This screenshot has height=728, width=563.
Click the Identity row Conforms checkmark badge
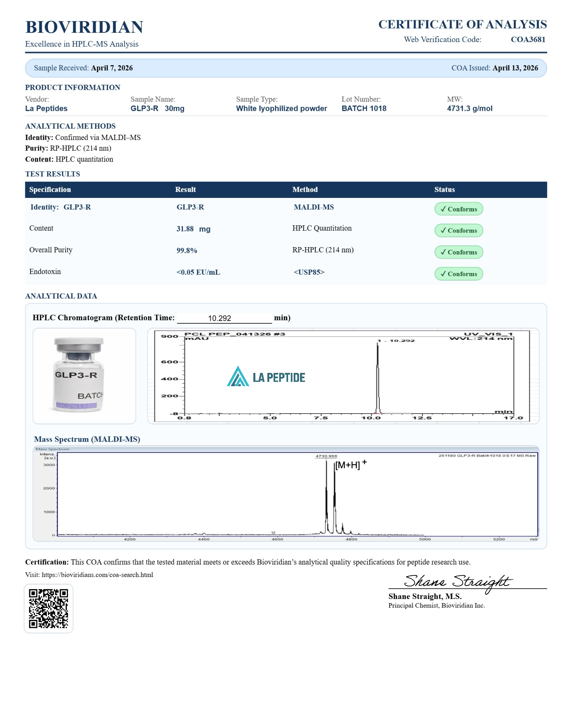coord(458,209)
